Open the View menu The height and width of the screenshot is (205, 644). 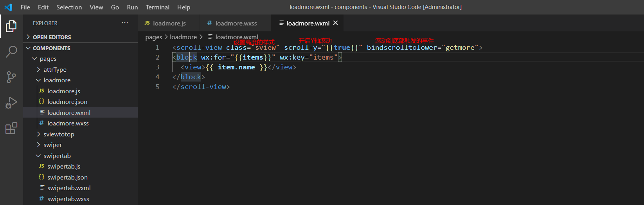coord(96,7)
